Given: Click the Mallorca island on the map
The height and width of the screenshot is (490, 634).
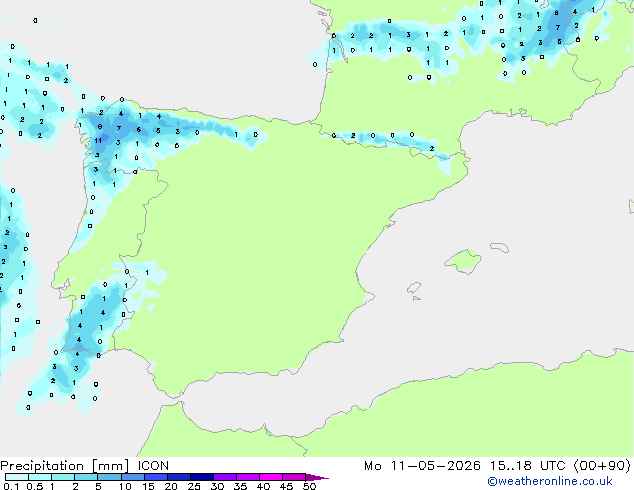Looking at the screenshot, I should coord(463,261).
